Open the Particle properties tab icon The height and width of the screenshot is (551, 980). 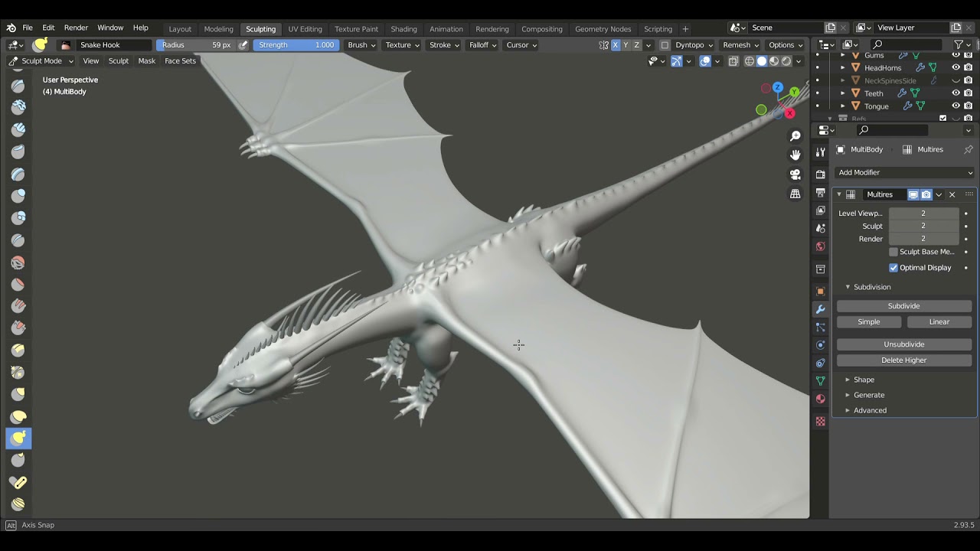pyautogui.click(x=821, y=328)
